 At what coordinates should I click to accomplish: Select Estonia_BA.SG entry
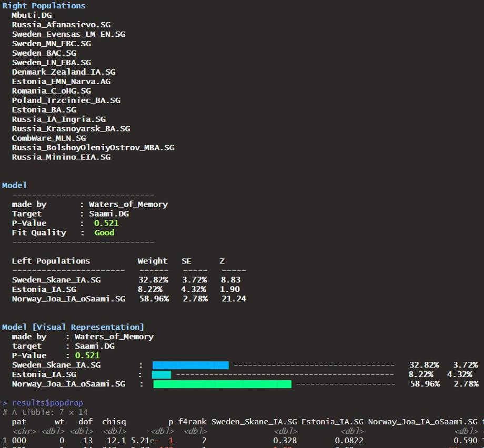click(44, 109)
